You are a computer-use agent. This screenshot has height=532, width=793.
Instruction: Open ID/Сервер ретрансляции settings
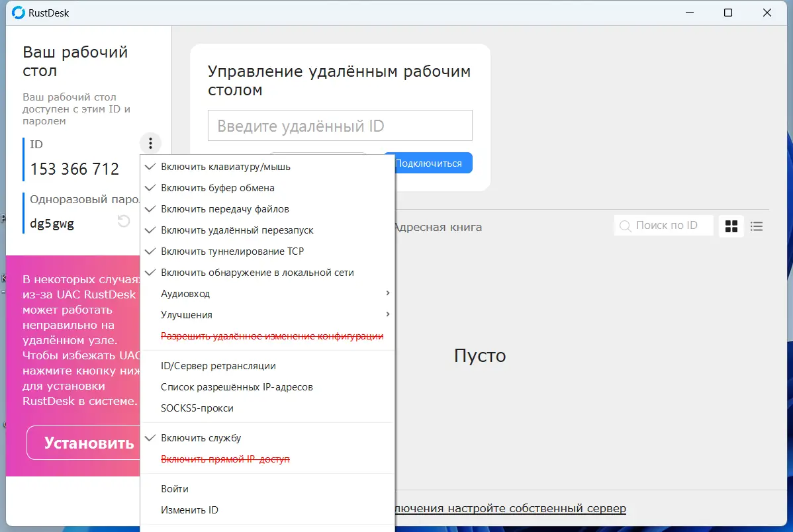click(x=267, y=366)
